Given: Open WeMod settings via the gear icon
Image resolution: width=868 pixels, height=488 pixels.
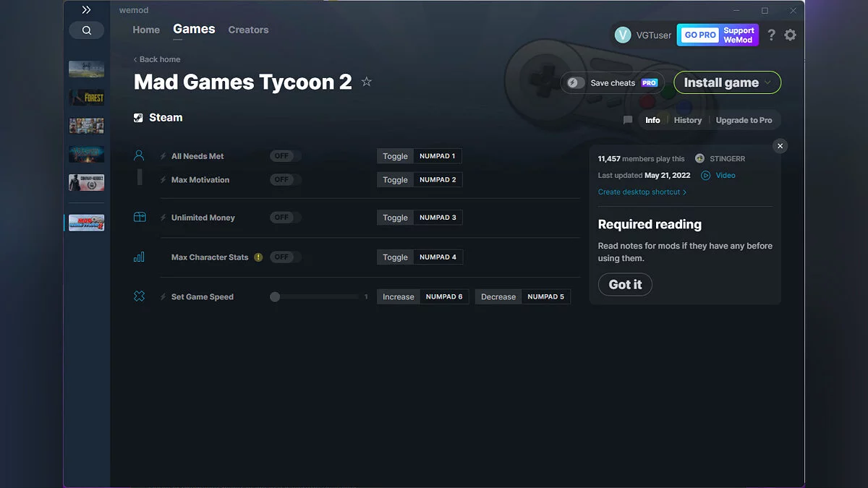Looking at the screenshot, I should [790, 35].
